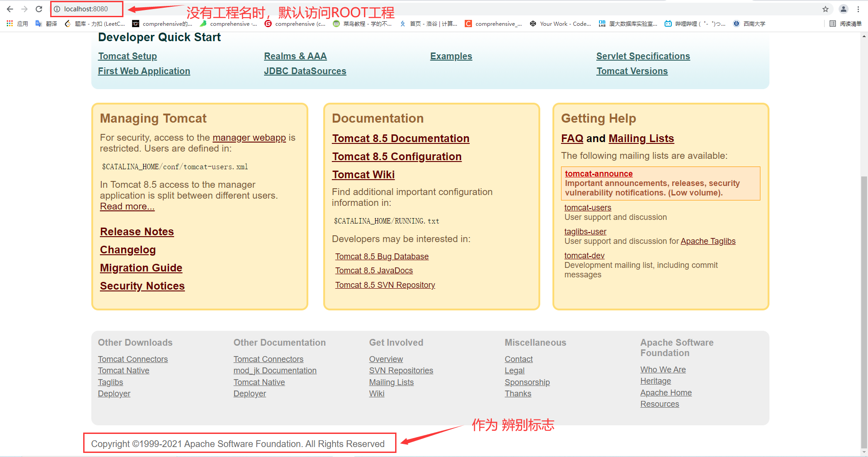
Task: Open Tomcat 8.5 SVN Repository link
Action: point(385,285)
